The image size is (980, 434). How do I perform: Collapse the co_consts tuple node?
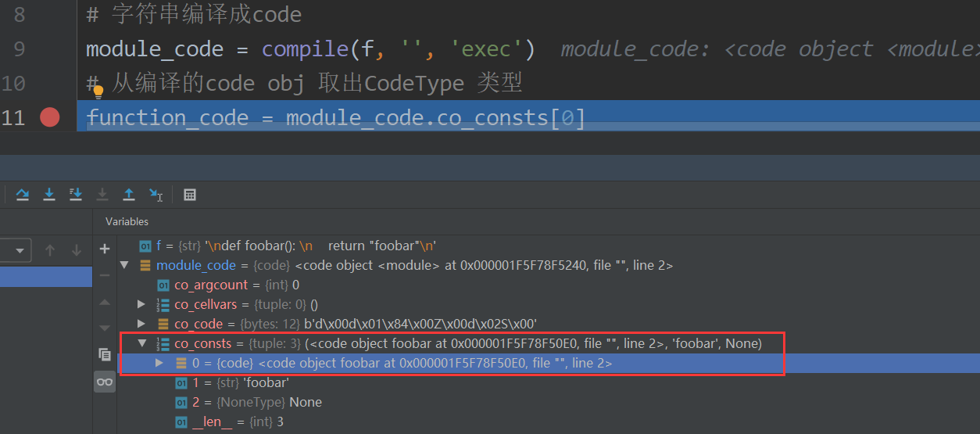tap(141, 343)
